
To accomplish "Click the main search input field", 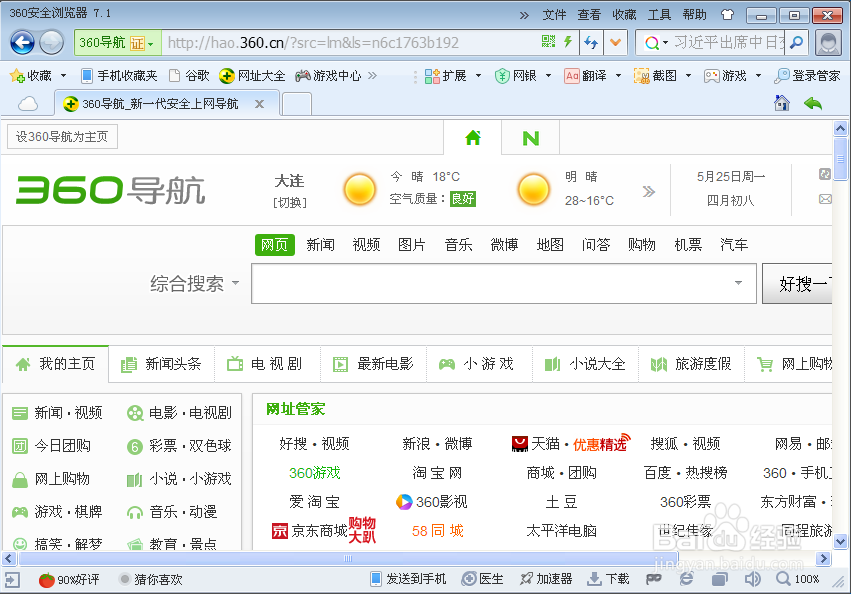I will click(x=504, y=283).
